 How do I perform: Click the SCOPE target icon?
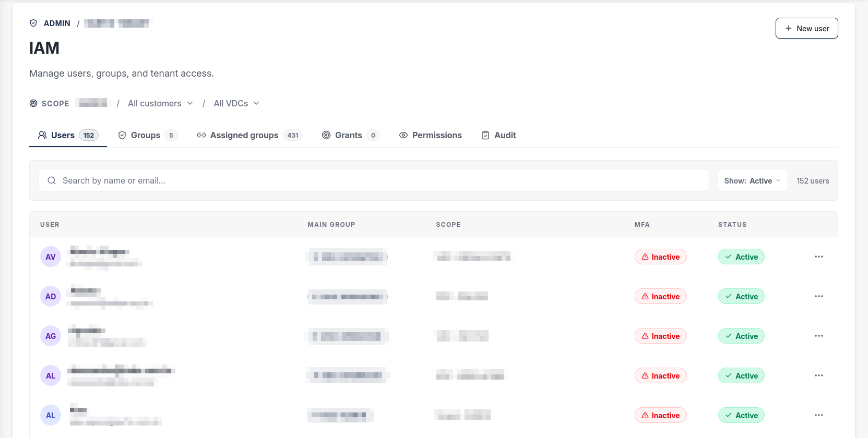click(x=33, y=103)
